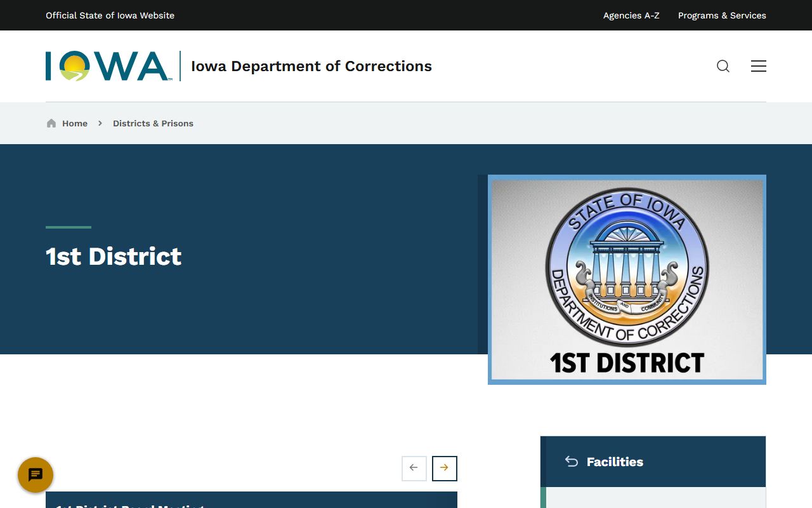This screenshot has height=508, width=812.
Task: Open Programs & Services link
Action: tap(722, 15)
